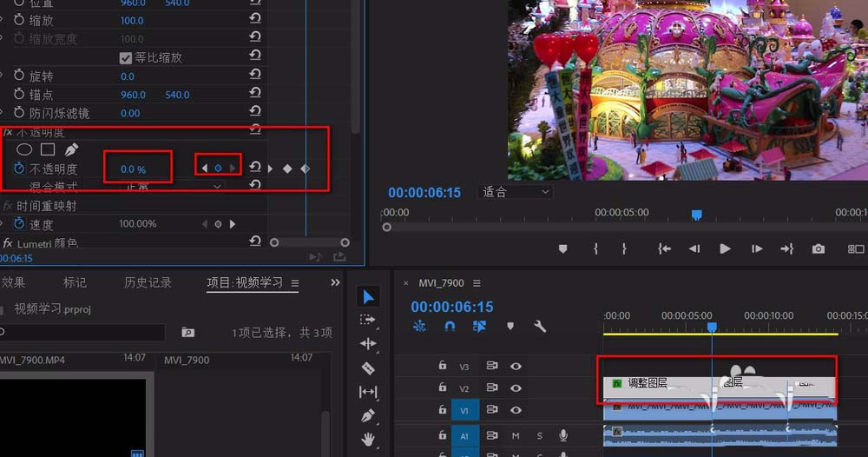This screenshot has width=868, height=457.
Task: Reset the Lumetri 颜色 effect
Action: [255, 241]
